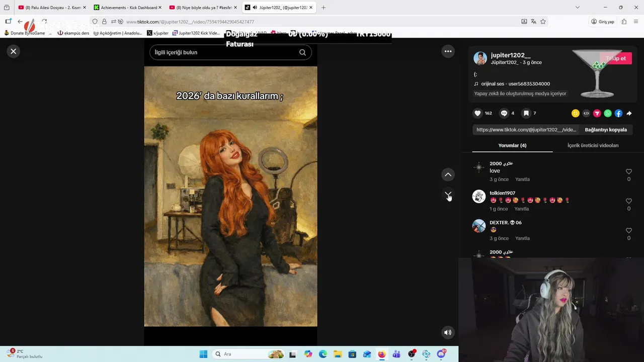
Task: Bookmark this page with star icon
Action: [x=543, y=22]
